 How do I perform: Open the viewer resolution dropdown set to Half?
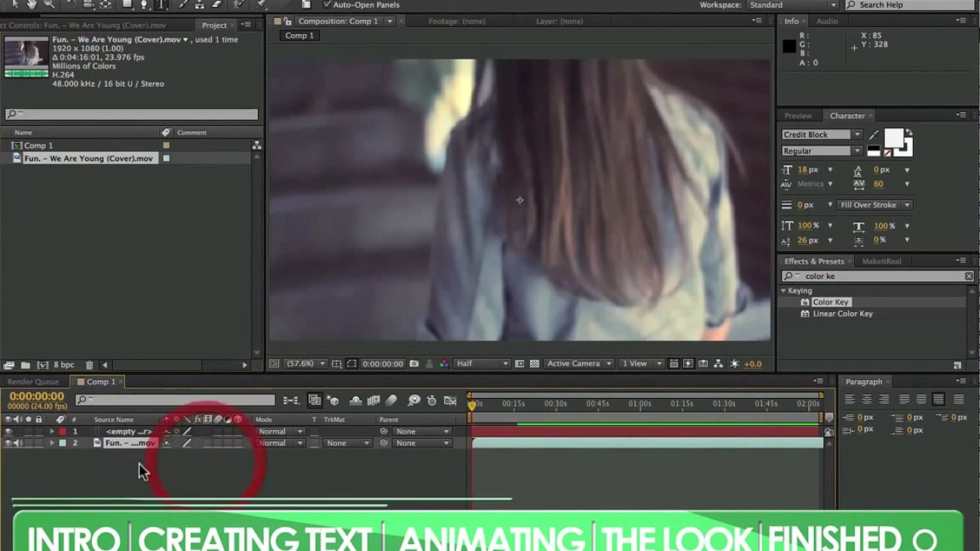click(482, 364)
